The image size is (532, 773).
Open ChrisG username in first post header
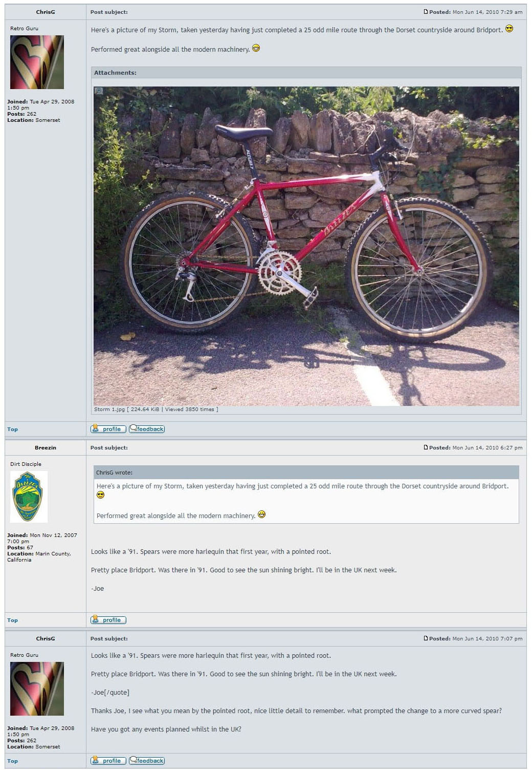[x=46, y=12]
